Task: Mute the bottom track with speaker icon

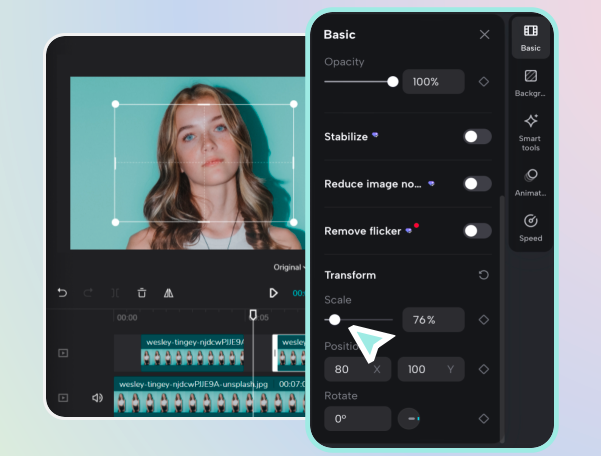Action: 97,398
